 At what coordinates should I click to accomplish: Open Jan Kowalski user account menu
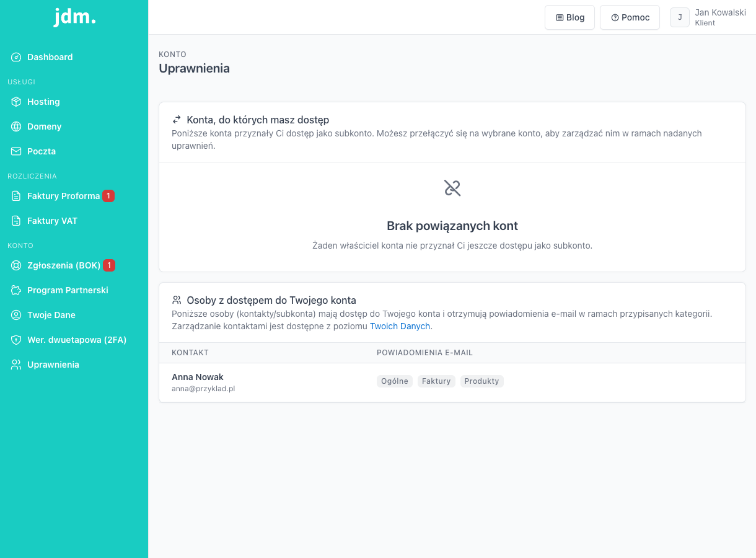tap(708, 17)
